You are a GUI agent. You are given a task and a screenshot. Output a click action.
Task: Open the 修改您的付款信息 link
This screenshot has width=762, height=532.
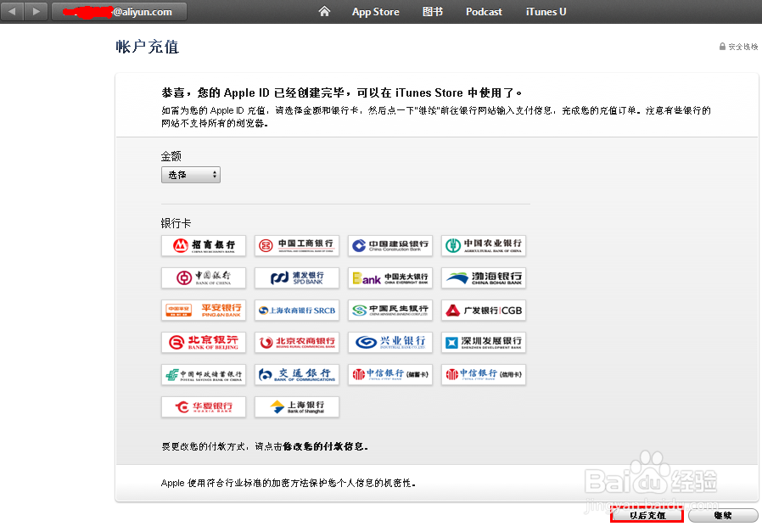tap(324, 446)
